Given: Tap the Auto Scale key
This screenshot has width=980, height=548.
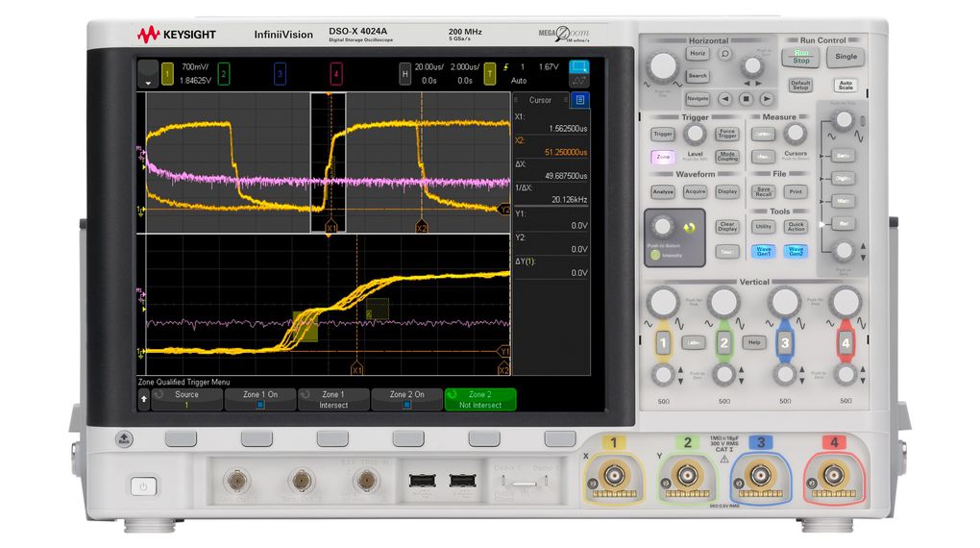Looking at the screenshot, I should [x=845, y=85].
